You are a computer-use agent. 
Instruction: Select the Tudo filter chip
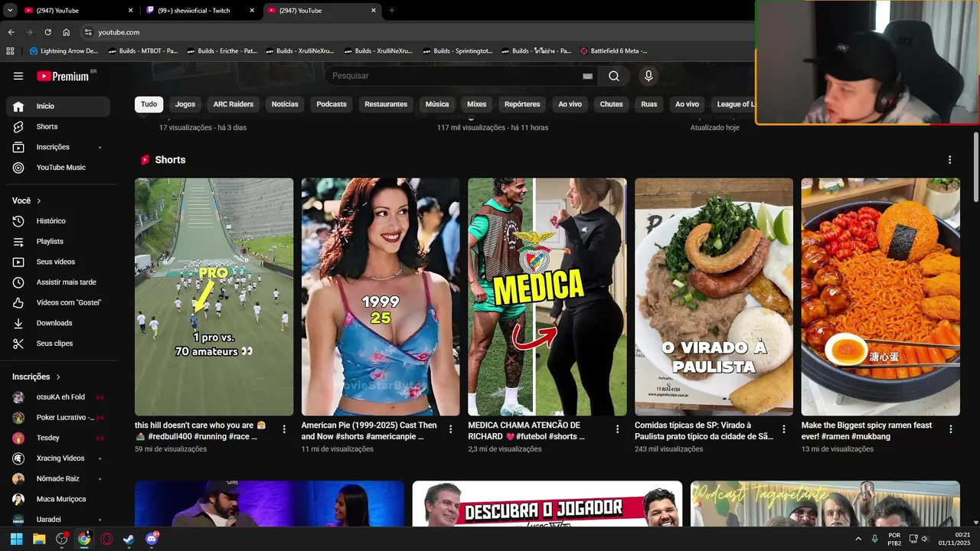(x=149, y=104)
